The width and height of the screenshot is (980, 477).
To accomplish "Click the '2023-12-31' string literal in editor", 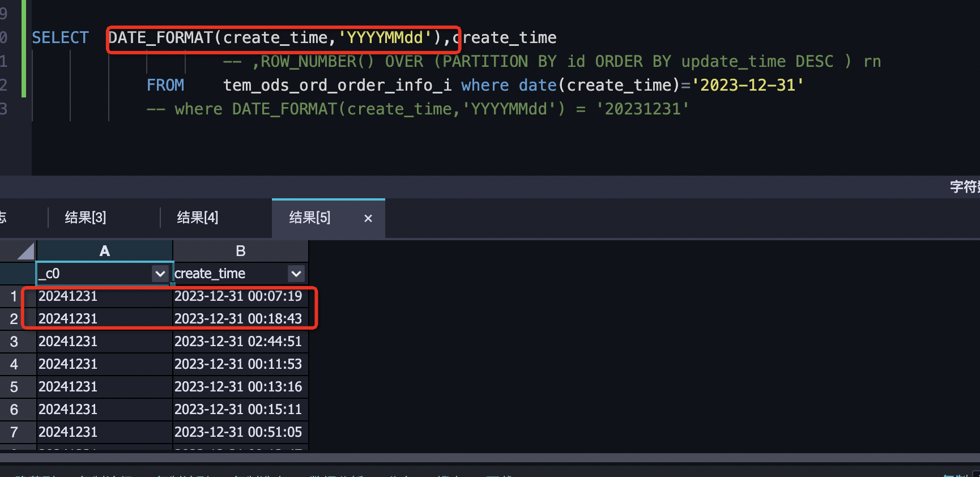I will coord(747,86).
